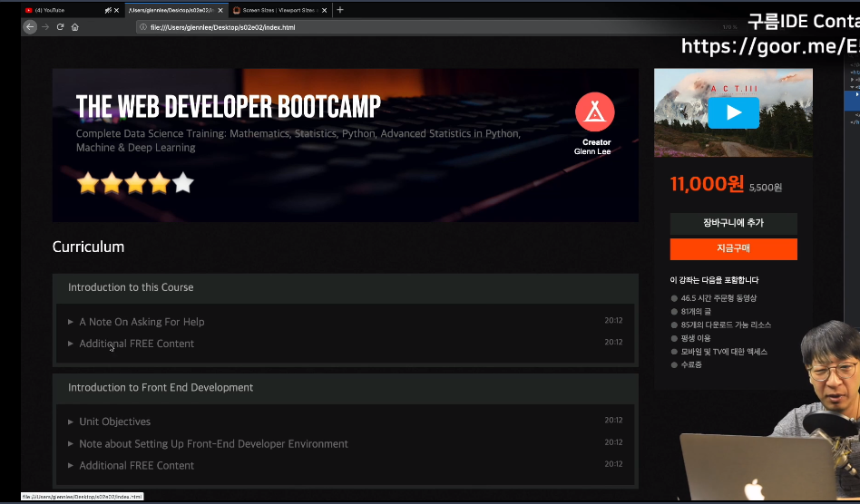Click the 20:12 duration of Unit Objectives
The image size is (860, 504).
pyautogui.click(x=613, y=421)
